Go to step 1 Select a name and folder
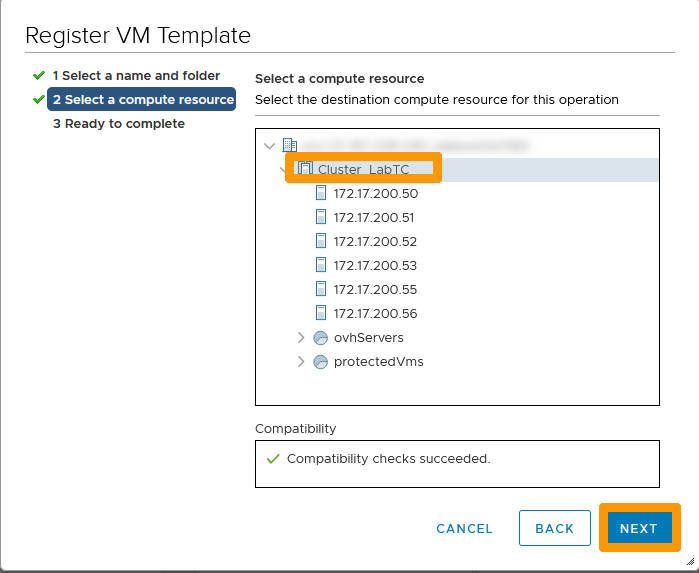This screenshot has width=699, height=573. pos(136,76)
